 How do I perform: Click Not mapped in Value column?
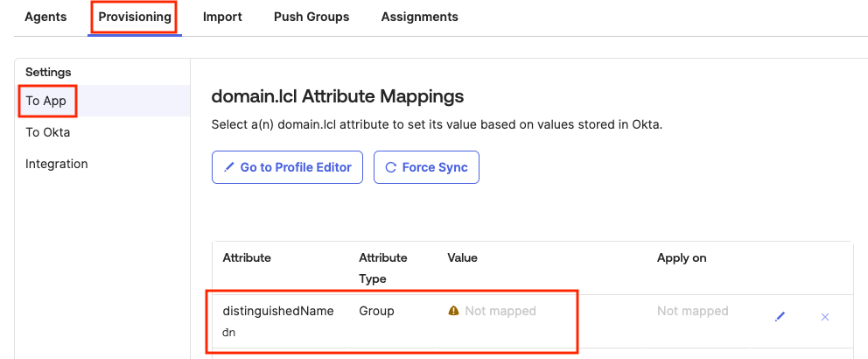point(500,311)
